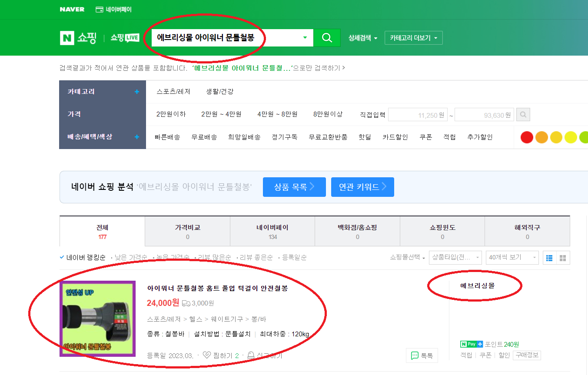Toggle 무료교환반품 filter
Screen dimensions: 588x375
point(328,137)
